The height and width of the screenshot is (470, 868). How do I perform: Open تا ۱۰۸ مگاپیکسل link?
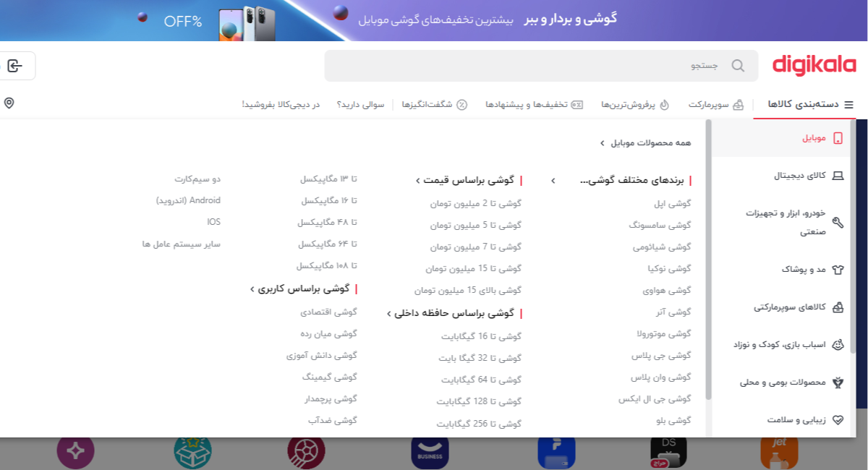pyautogui.click(x=327, y=265)
